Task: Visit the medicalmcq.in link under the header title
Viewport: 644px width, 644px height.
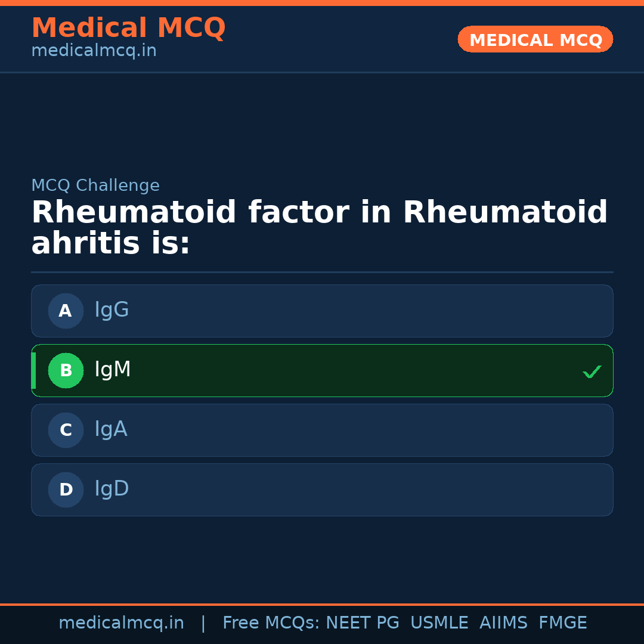Action: [94, 51]
